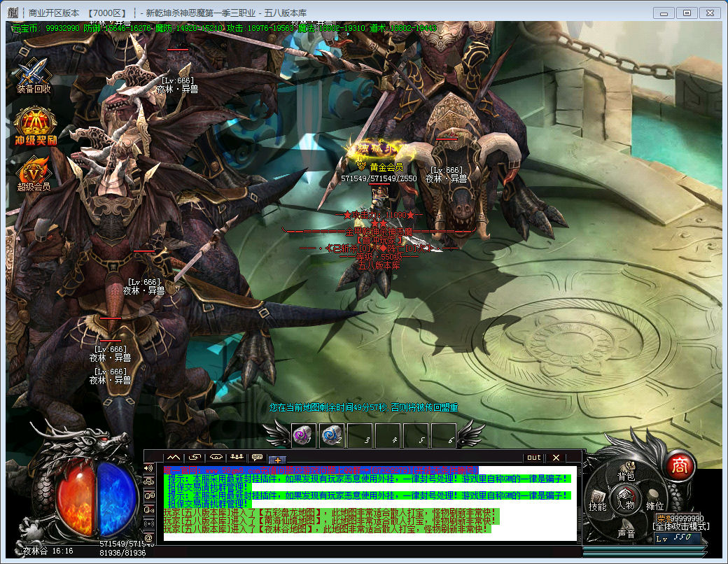Image resolution: width=728 pixels, height=564 pixels.
Task: Click the hand-with-arrow chat toolbar icon
Action: pyautogui.click(x=195, y=458)
